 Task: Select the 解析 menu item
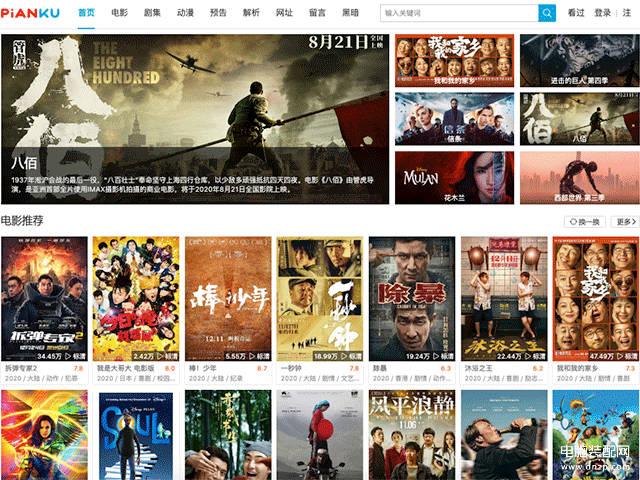pyautogui.click(x=251, y=13)
